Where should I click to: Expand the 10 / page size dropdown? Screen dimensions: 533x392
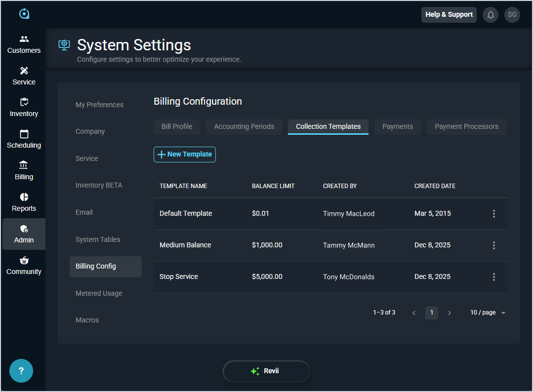point(488,313)
